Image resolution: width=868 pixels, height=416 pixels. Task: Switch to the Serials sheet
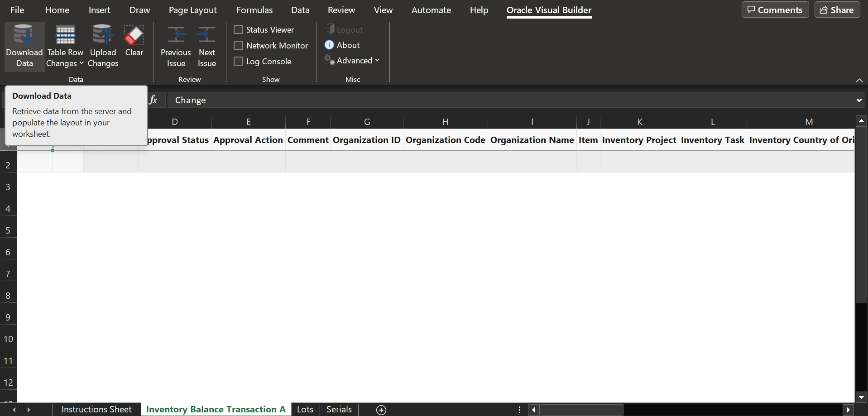pos(339,409)
